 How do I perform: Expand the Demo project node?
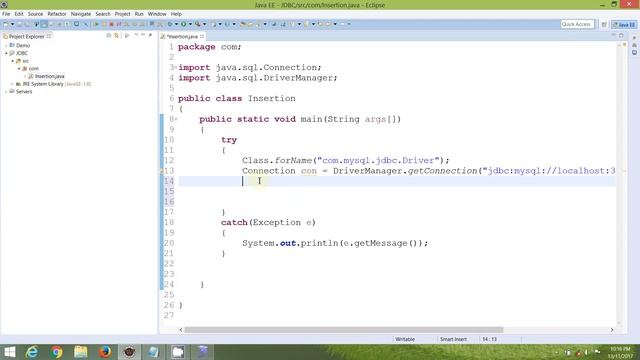pyautogui.click(x=6, y=45)
